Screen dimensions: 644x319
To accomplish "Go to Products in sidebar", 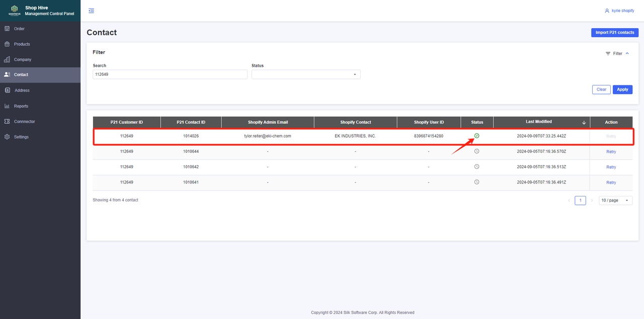I will click(x=40, y=44).
